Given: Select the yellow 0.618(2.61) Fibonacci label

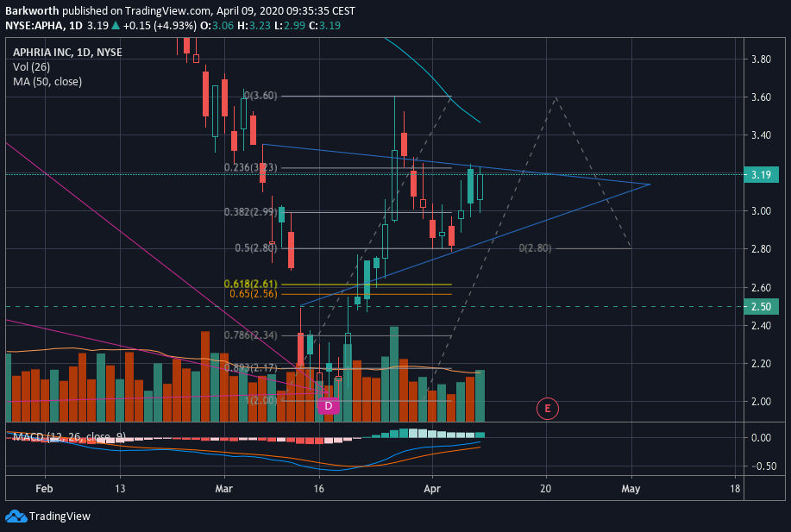Looking at the screenshot, I should pyautogui.click(x=251, y=284).
